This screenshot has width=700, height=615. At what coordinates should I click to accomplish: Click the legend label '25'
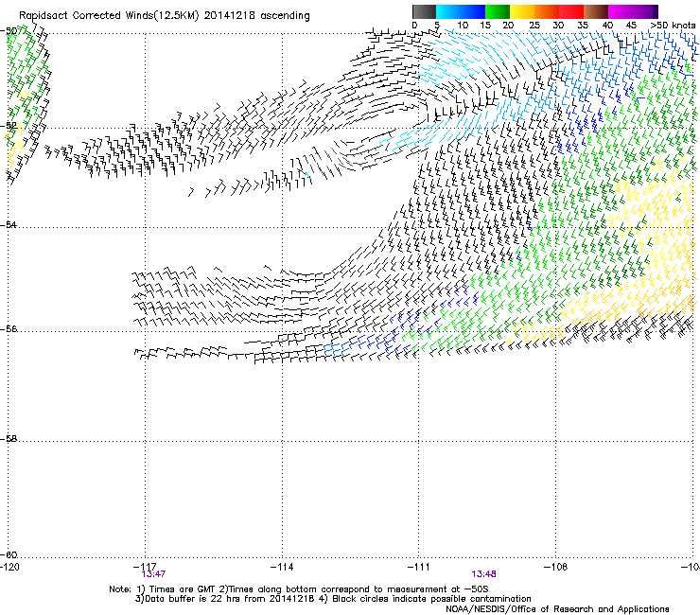click(x=534, y=25)
